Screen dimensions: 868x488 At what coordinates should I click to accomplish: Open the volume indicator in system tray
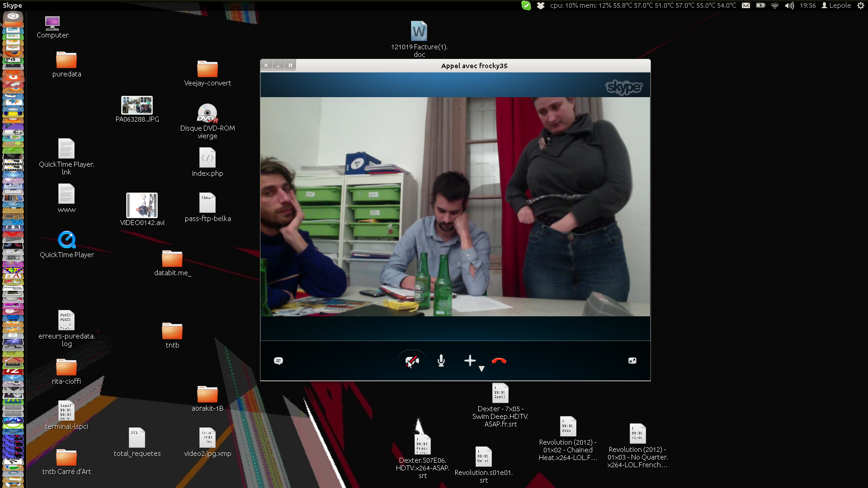(x=789, y=5)
